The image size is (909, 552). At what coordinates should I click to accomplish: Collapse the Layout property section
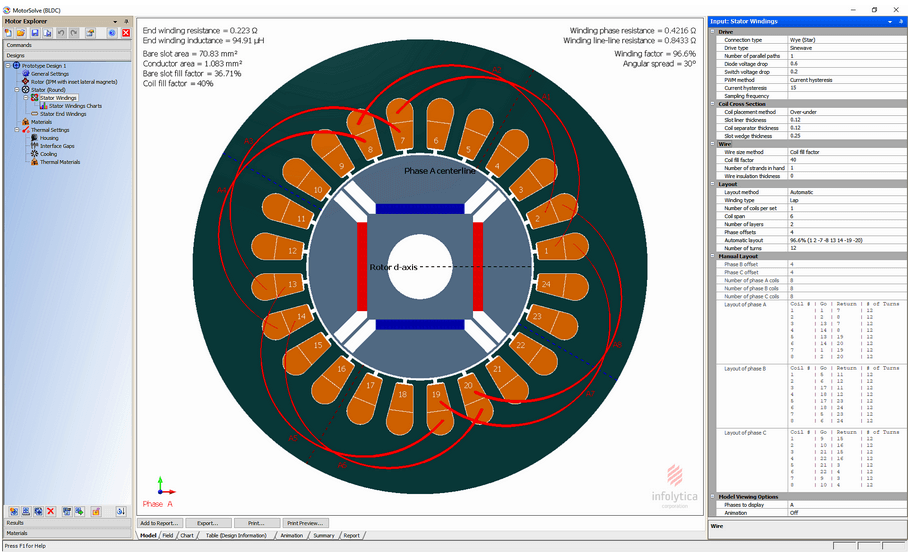(x=712, y=184)
